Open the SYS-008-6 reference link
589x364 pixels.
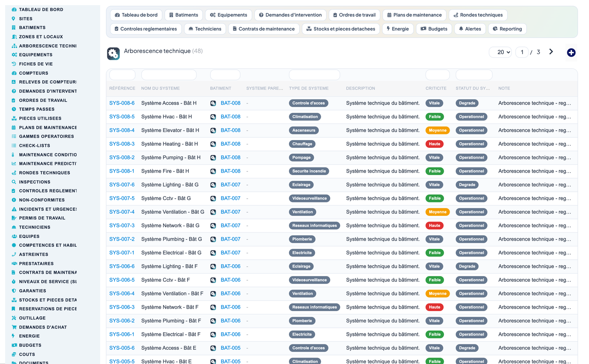[x=122, y=103]
